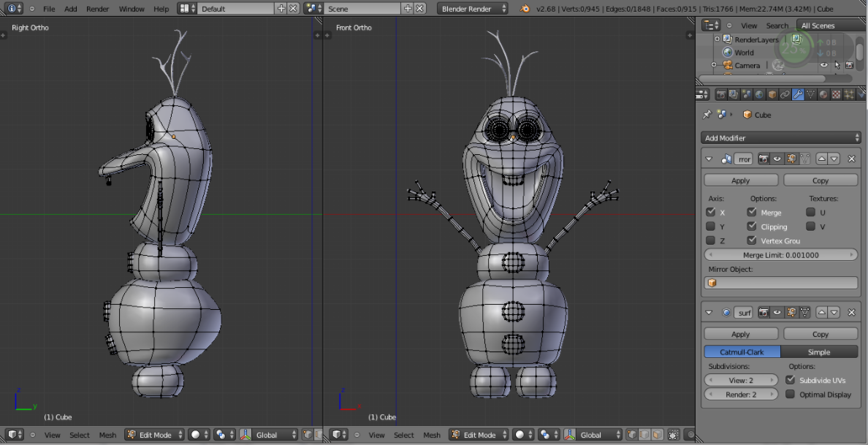Open Mesh menu in Front Ortho header

432,435
